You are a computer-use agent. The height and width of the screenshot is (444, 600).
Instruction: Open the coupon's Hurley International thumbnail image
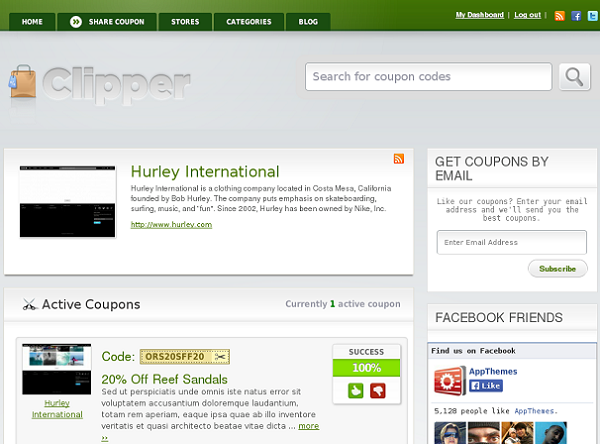pos(57,369)
